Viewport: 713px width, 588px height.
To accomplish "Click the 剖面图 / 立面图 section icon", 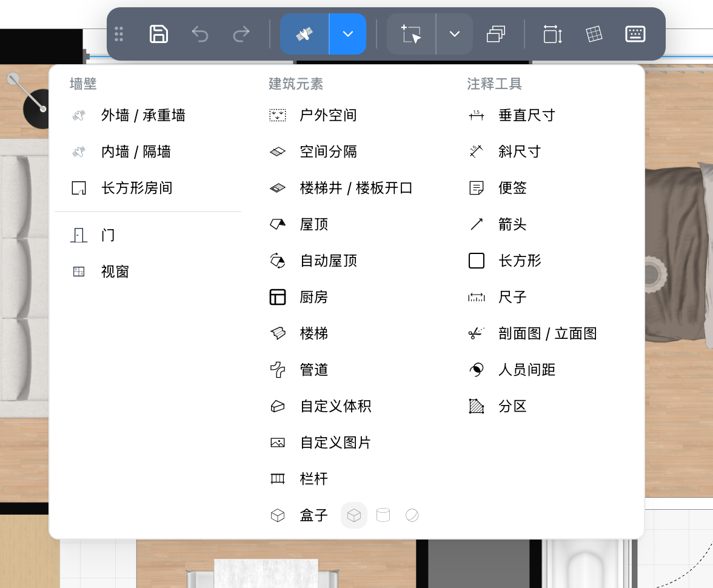I will [x=476, y=333].
